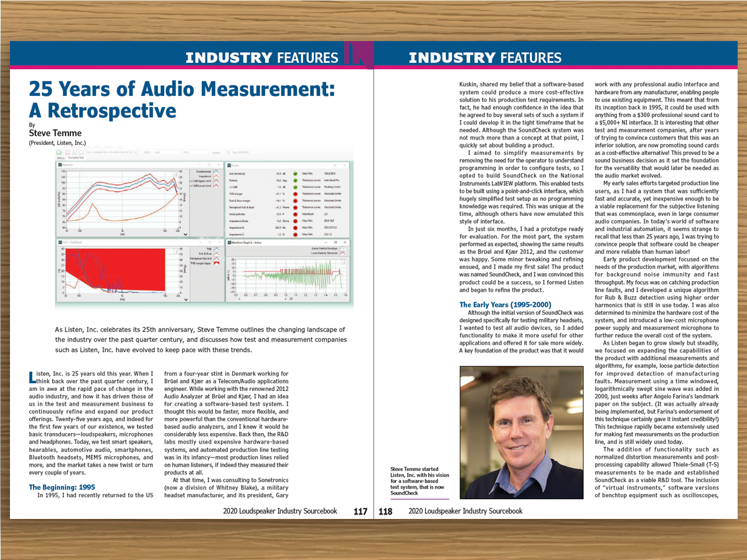
Task: Click the green play button in SoundCheck toolbar
Action: click(58, 152)
